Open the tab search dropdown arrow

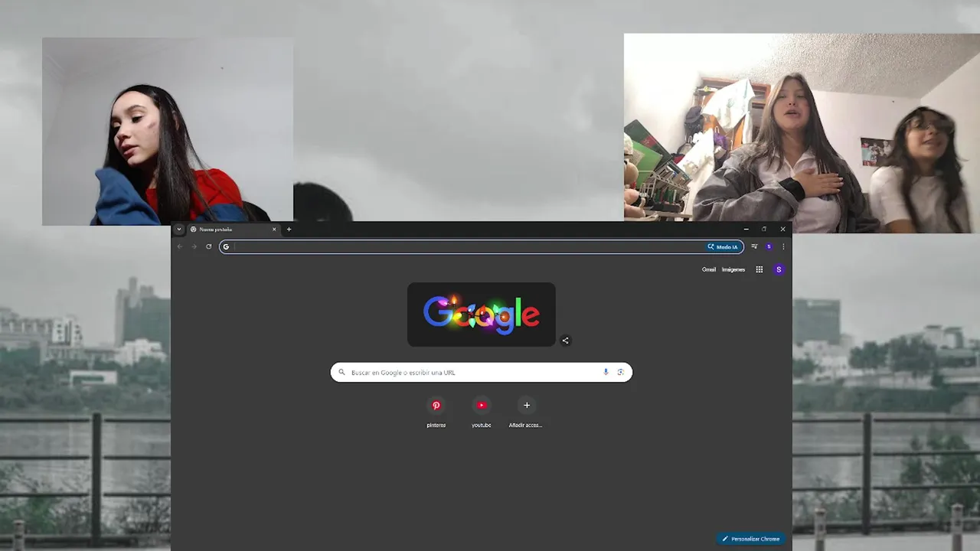pyautogui.click(x=179, y=229)
